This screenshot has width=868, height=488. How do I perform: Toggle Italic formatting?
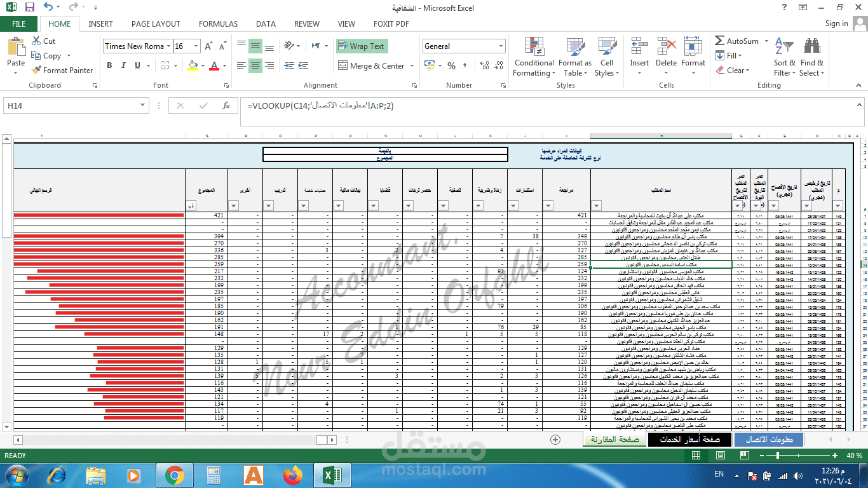coord(122,65)
